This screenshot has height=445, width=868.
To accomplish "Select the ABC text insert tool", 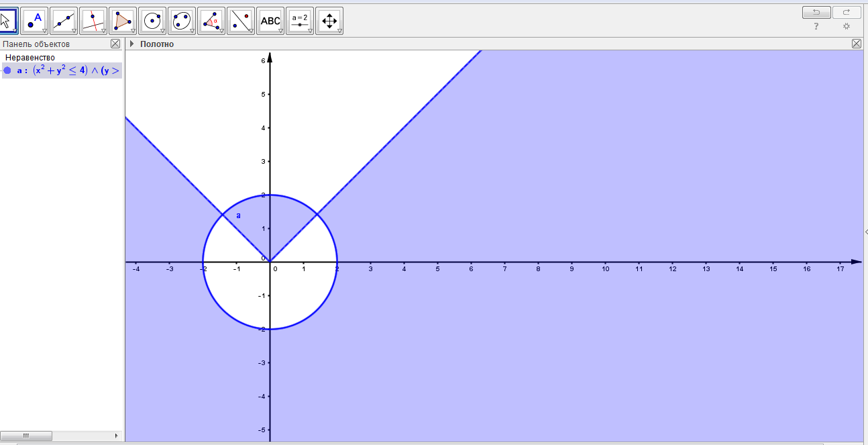I will pos(271,21).
